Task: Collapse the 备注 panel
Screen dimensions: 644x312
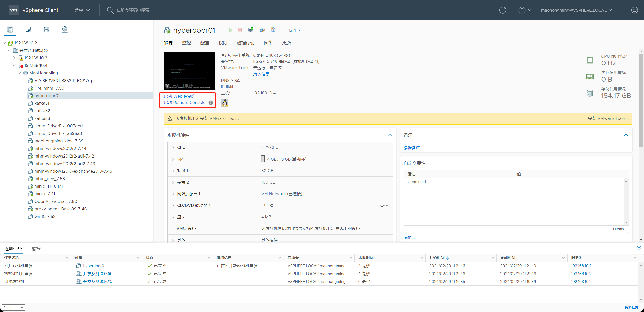Action: (626, 135)
